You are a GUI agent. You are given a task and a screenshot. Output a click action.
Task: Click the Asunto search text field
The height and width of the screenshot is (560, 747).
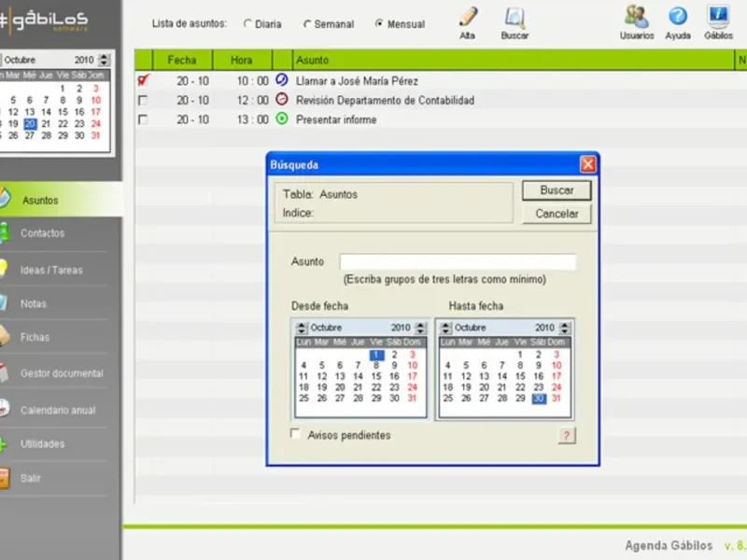point(458,261)
